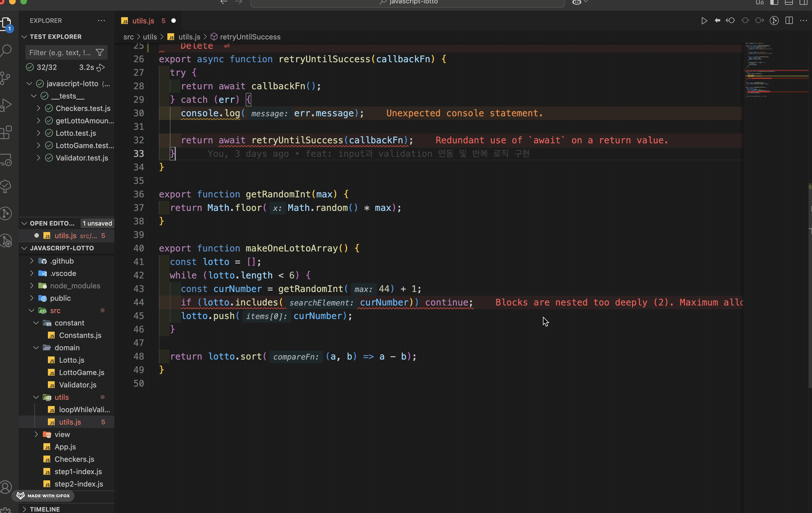
Task: Click the EXPLORER title of the sidebar
Action: pyautogui.click(x=46, y=21)
